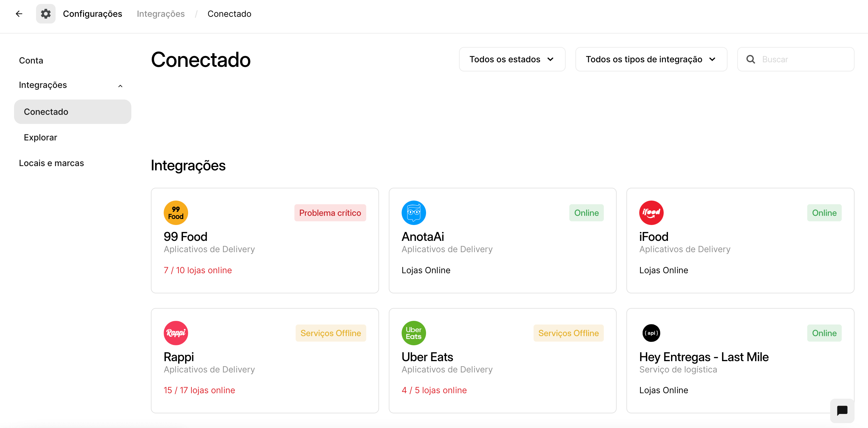Open the Todos os estados dropdown
The height and width of the screenshot is (428, 868).
[512, 59]
